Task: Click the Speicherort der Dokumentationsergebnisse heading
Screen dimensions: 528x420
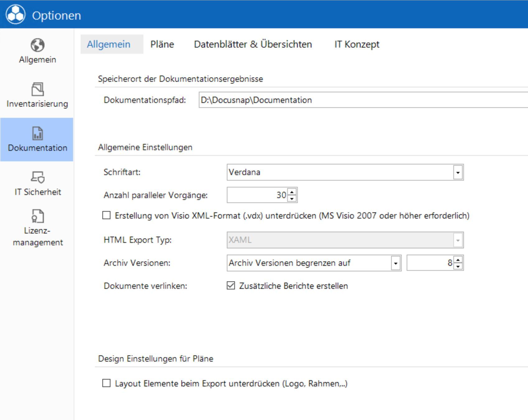Action: coord(180,79)
